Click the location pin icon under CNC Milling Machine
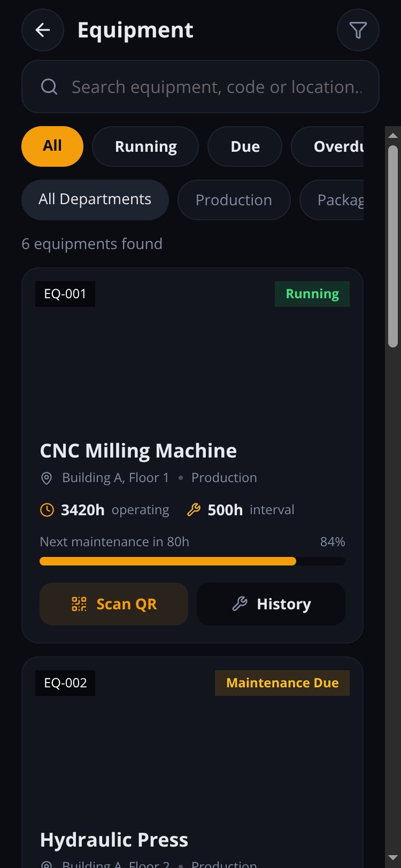 [47, 478]
